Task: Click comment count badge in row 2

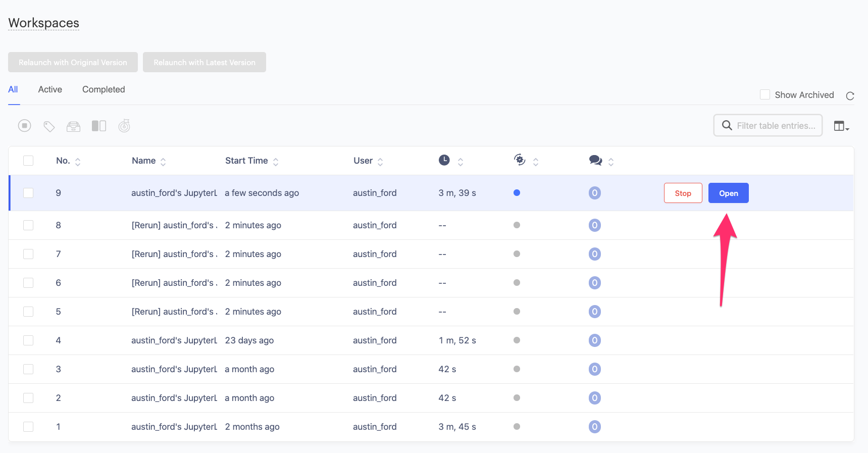Action: pos(595,398)
